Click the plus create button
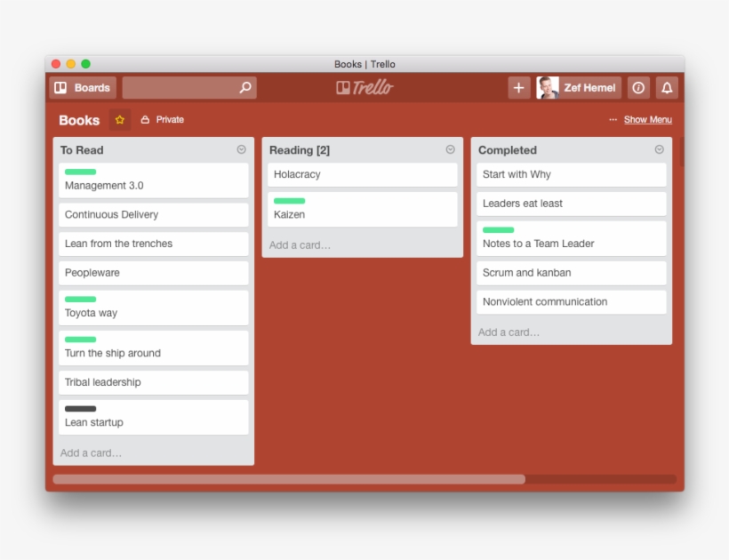Viewport: 729px width, 560px height. click(519, 88)
